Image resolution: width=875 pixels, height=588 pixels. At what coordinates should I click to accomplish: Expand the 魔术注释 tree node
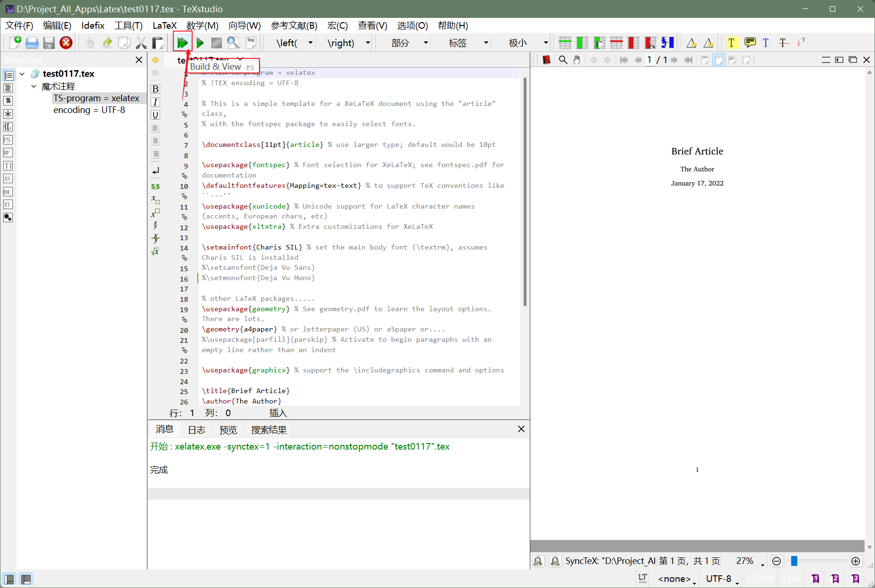[x=33, y=86]
